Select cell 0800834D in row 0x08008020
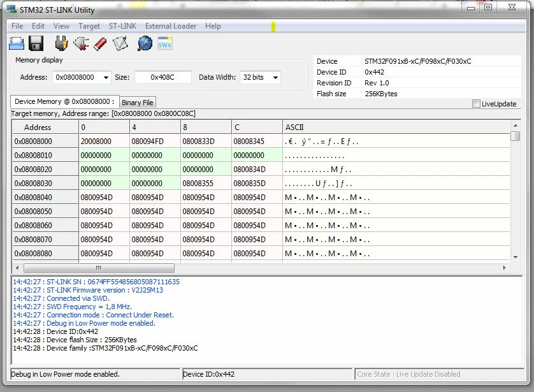This screenshot has height=392, width=534. coord(257,170)
